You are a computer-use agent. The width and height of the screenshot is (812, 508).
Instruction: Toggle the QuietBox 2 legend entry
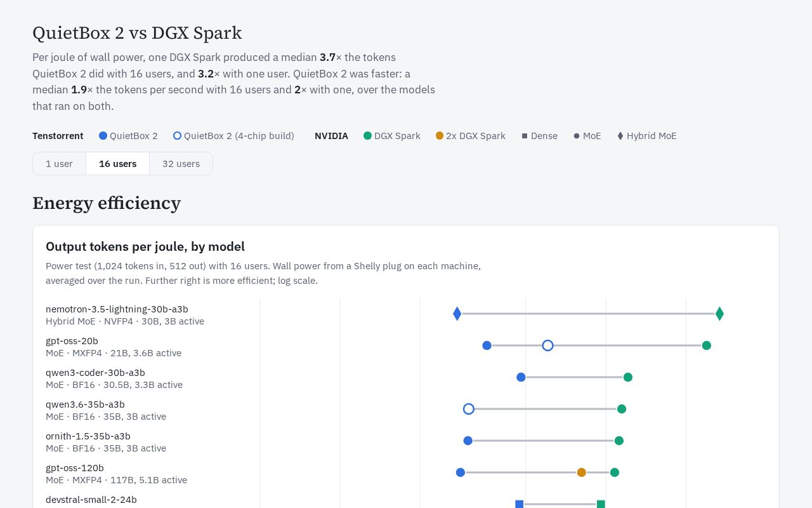point(128,136)
